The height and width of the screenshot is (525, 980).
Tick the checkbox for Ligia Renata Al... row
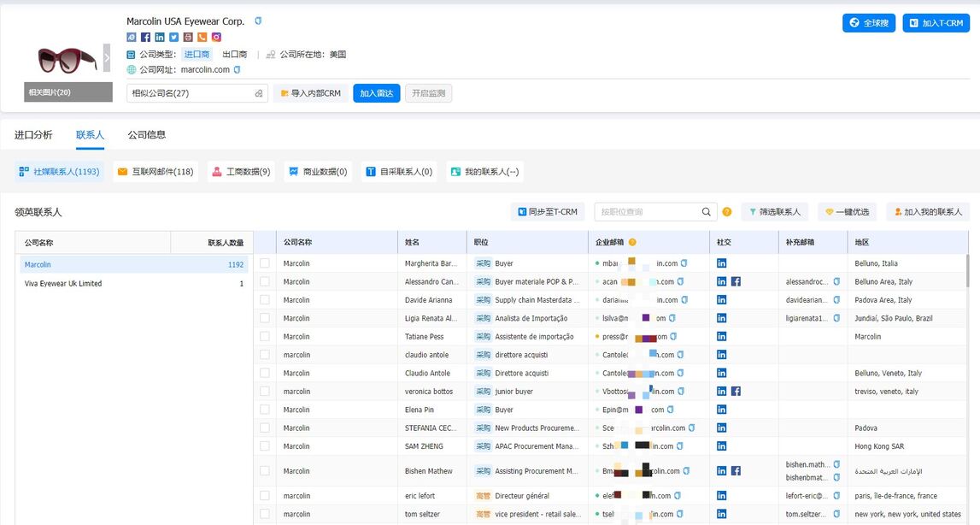click(265, 318)
